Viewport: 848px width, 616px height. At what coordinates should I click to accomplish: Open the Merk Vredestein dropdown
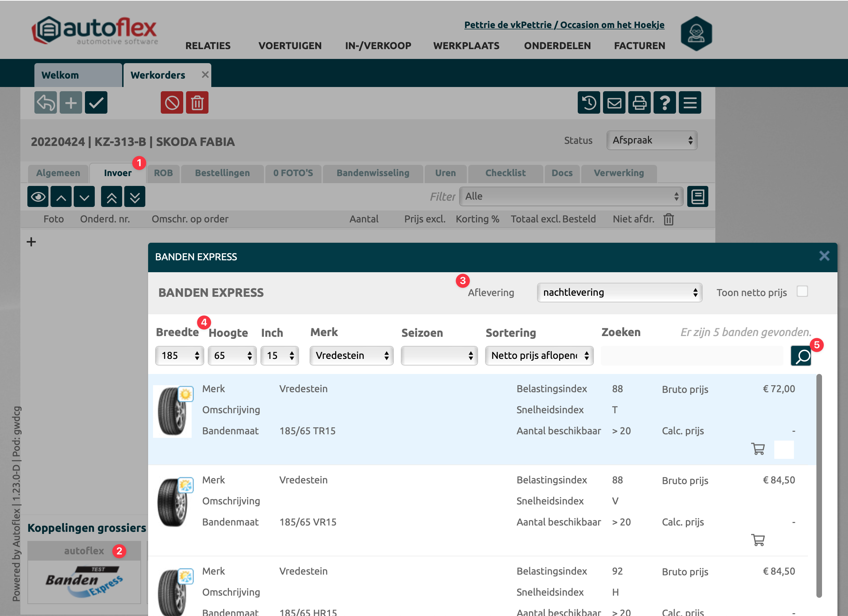[x=351, y=355]
